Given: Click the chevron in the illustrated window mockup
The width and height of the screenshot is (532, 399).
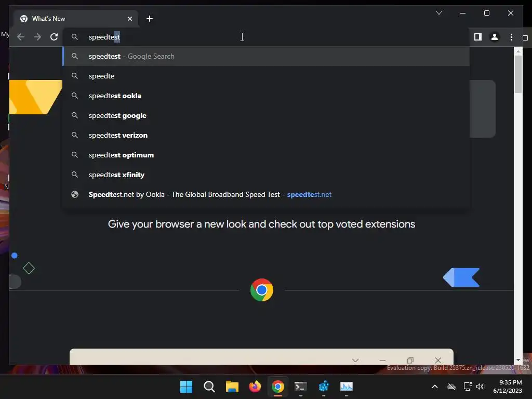Looking at the screenshot, I should pyautogui.click(x=355, y=361).
